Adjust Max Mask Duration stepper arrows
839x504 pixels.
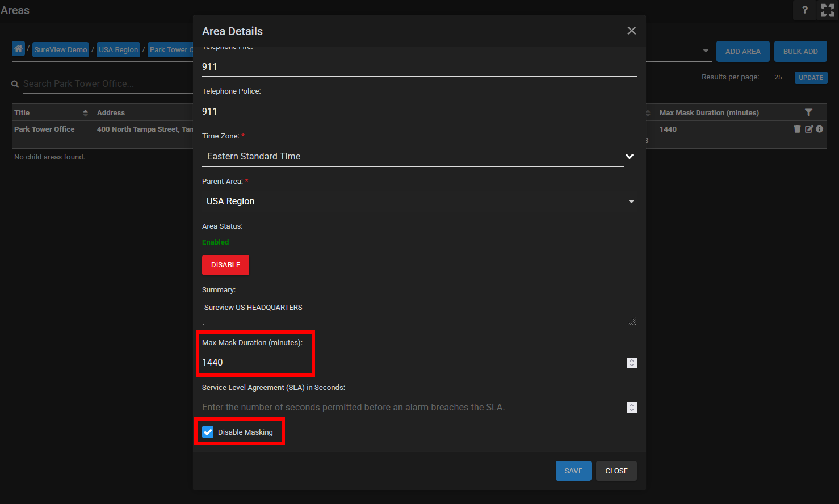click(631, 363)
